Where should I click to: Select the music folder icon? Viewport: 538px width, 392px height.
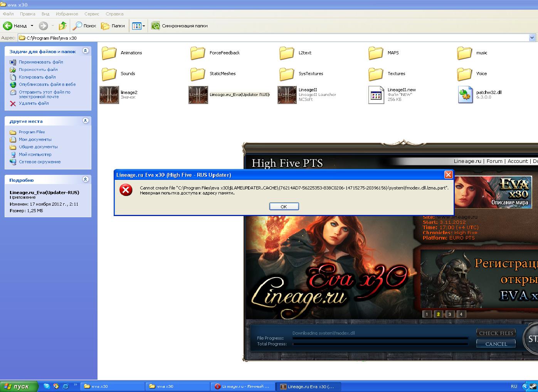coord(464,53)
